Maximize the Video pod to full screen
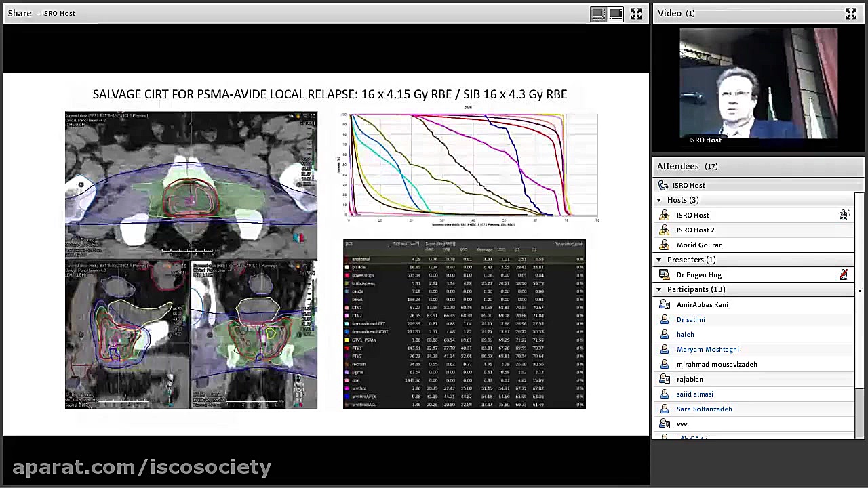The width and height of the screenshot is (868, 488). coord(850,14)
